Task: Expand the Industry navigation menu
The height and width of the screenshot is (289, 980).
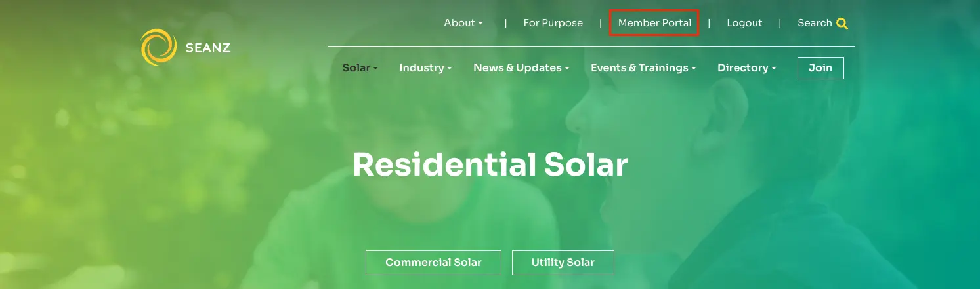Action: (x=425, y=68)
